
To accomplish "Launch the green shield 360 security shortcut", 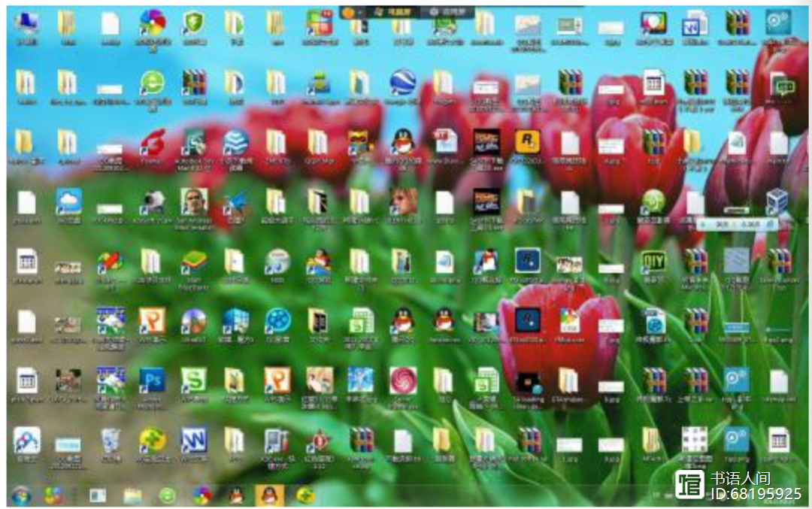I will tap(194, 25).
